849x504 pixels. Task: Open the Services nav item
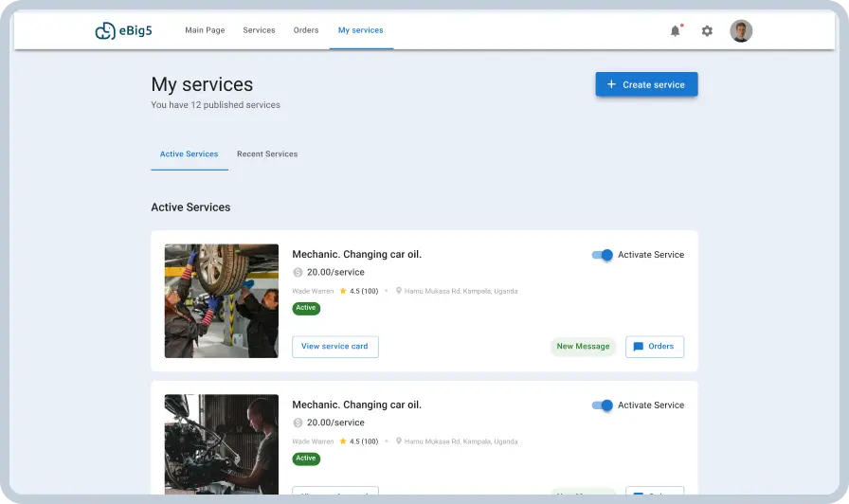click(x=259, y=30)
